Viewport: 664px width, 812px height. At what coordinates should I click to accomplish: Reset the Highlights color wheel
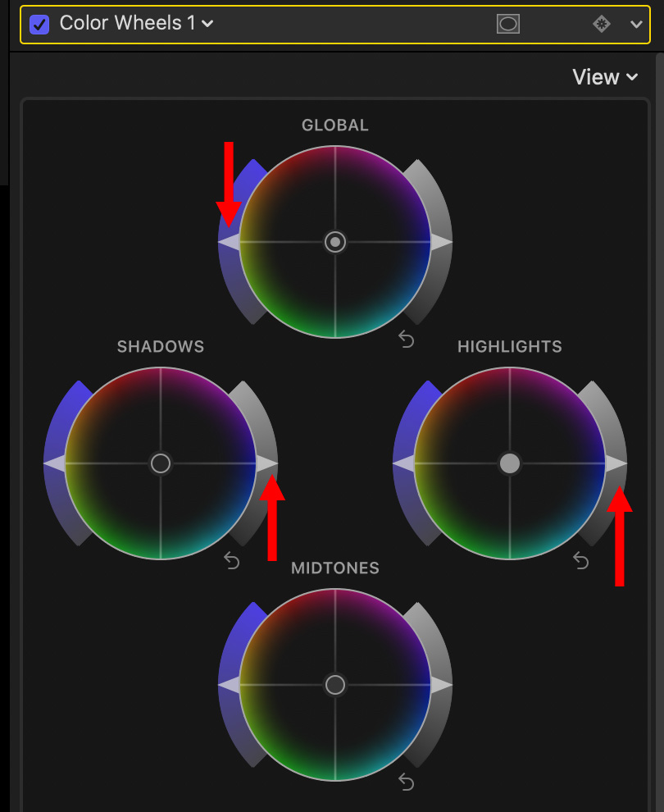[x=580, y=561]
